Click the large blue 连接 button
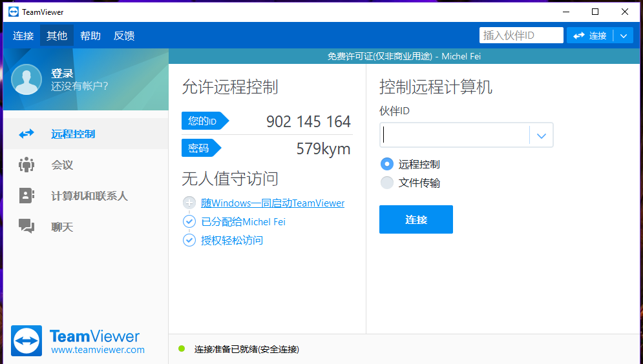This screenshot has height=364, width=643. [416, 219]
